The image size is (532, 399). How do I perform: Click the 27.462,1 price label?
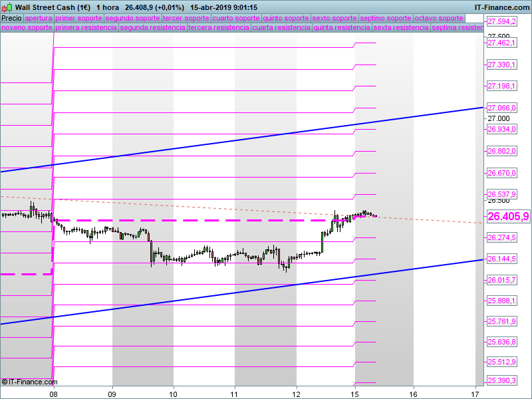[502, 43]
